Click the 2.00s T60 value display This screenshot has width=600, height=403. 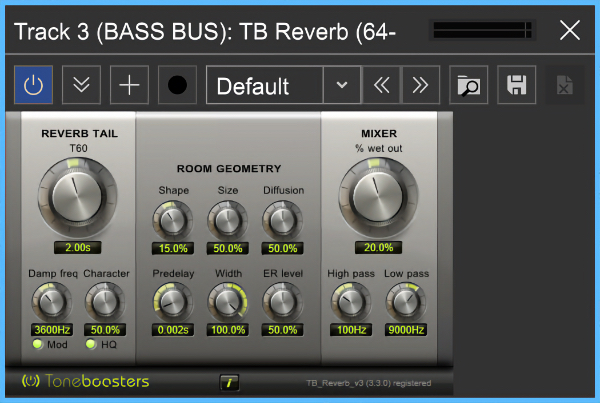tap(78, 248)
